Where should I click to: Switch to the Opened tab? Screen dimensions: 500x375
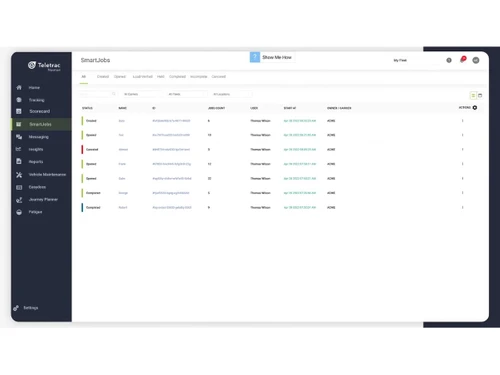coord(120,77)
